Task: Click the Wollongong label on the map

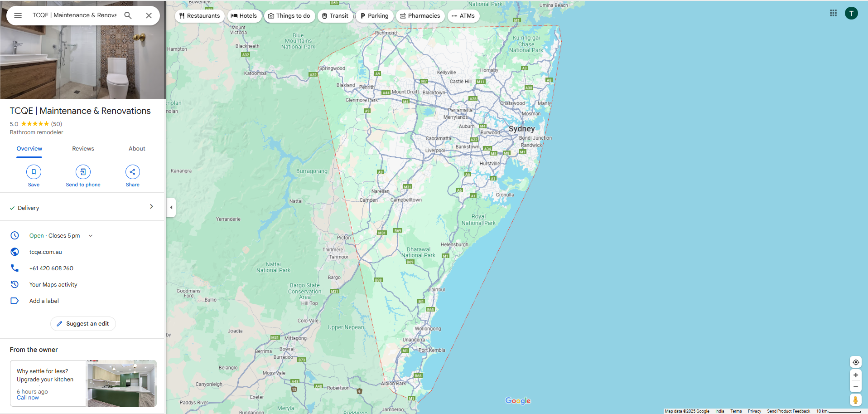Action: tap(428, 329)
